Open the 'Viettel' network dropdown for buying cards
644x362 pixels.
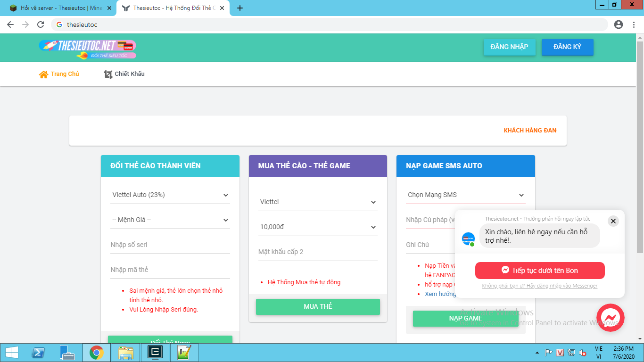click(318, 202)
